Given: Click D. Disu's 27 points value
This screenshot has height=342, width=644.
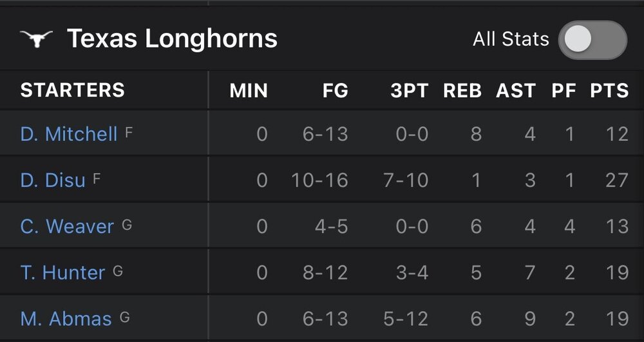Looking at the screenshot, I should tap(616, 180).
